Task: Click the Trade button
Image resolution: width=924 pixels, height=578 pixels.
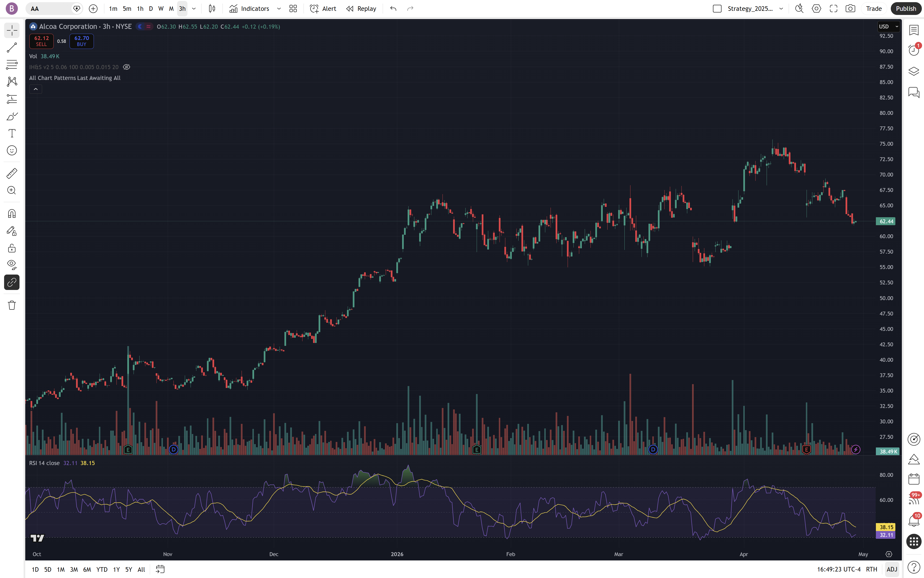Action: [x=874, y=8]
